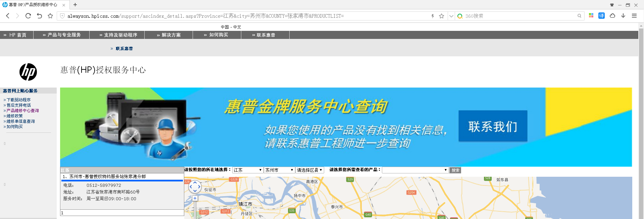Click the 联系我们 banner button

point(493,126)
